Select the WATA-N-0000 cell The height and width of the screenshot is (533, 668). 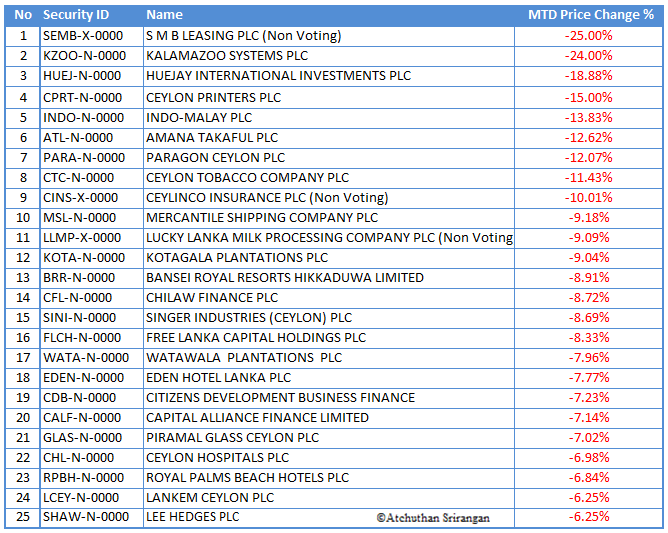(x=86, y=358)
